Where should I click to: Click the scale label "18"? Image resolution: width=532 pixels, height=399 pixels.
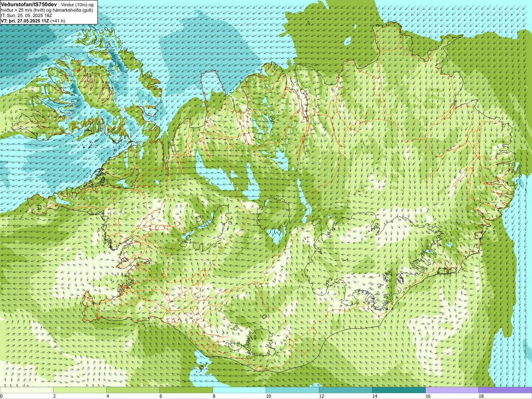pos(481,397)
